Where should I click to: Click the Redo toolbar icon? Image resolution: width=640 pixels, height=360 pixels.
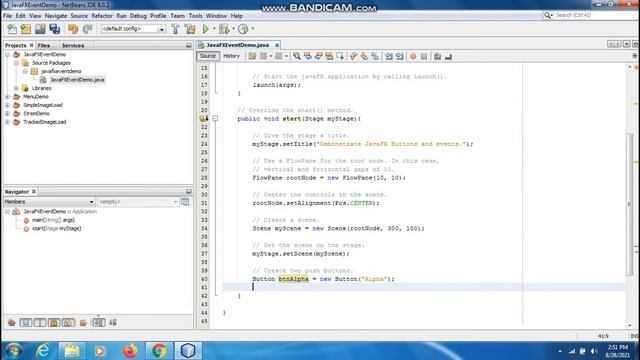pos(87,29)
